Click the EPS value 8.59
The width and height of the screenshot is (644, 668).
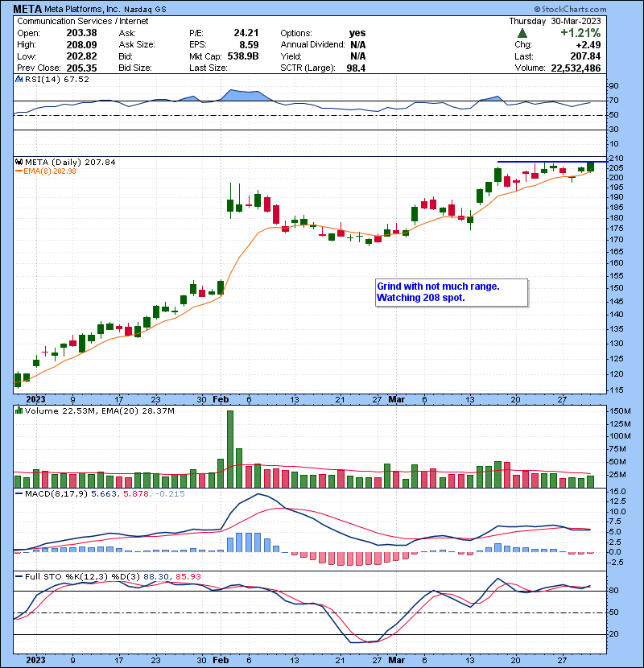[249, 45]
